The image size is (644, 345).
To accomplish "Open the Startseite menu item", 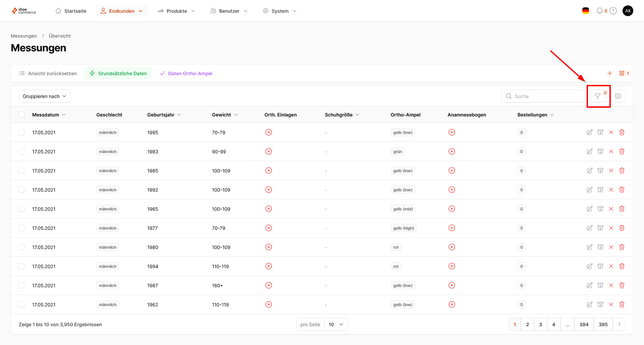I will tap(71, 11).
